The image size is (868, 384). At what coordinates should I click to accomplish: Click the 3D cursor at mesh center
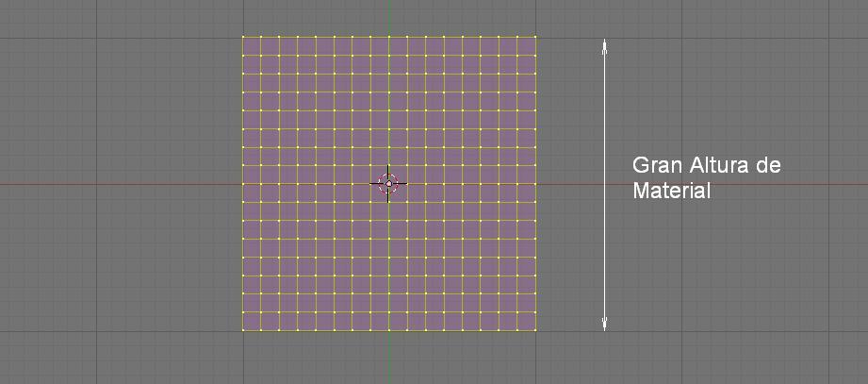pyautogui.click(x=388, y=183)
